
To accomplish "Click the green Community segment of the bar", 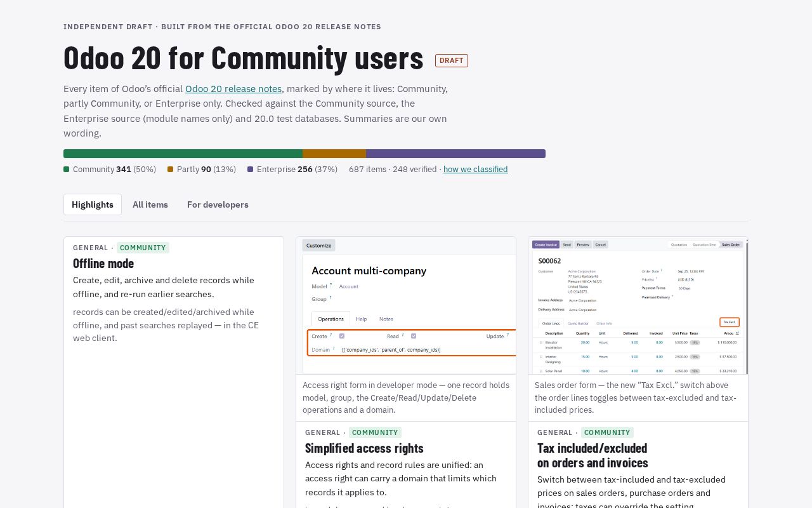I will pyautogui.click(x=183, y=154).
